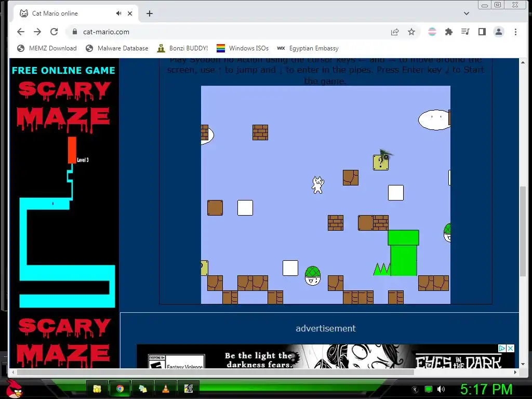Open the Egyptian Embassy bookmark
The width and height of the screenshot is (532, 399).
pos(308,48)
